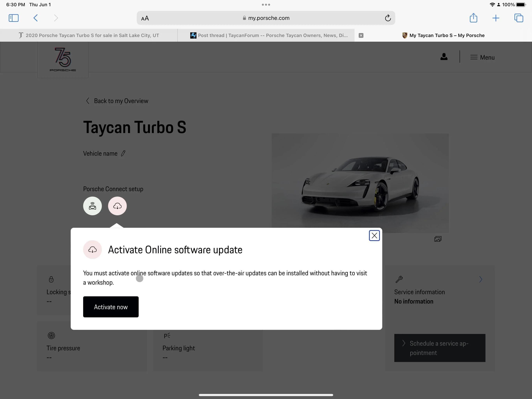Click the Locking status lock icon
The image size is (532, 399).
[51, 279]
